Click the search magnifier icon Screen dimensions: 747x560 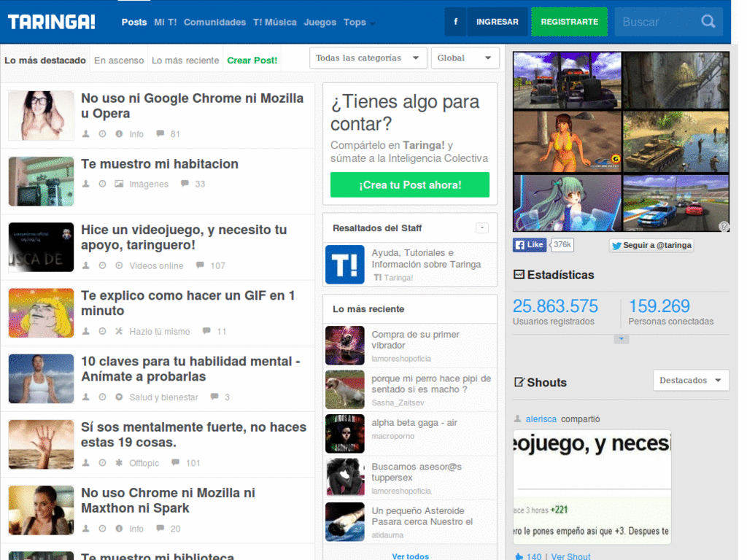pyautogui.click(x=708, y=22)
